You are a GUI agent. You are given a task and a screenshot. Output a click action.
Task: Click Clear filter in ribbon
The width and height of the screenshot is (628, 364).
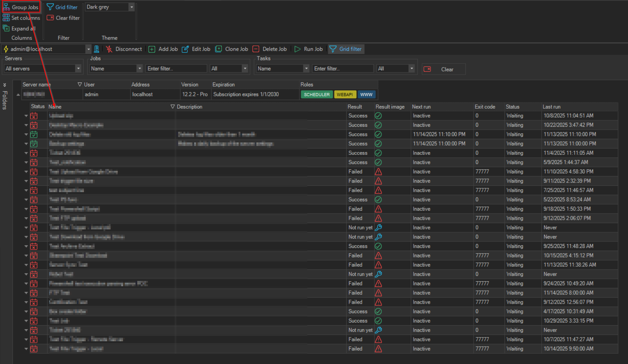[x=63, y=18]
